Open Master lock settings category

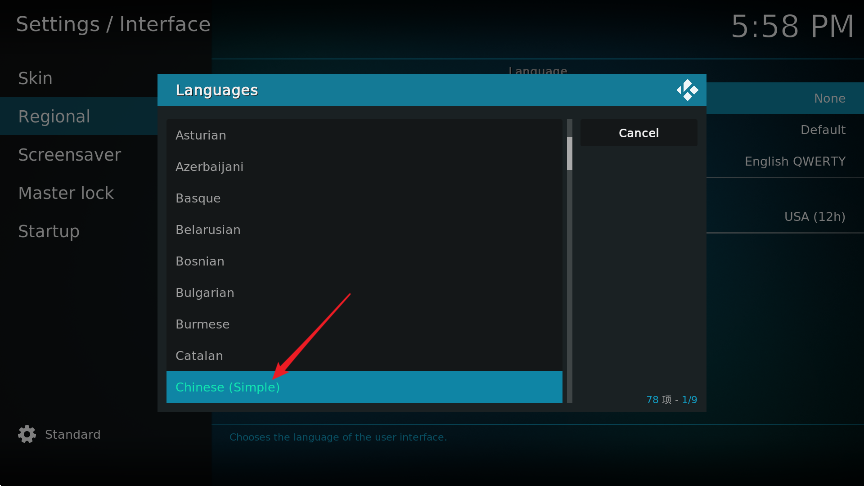tap(66, 193)
